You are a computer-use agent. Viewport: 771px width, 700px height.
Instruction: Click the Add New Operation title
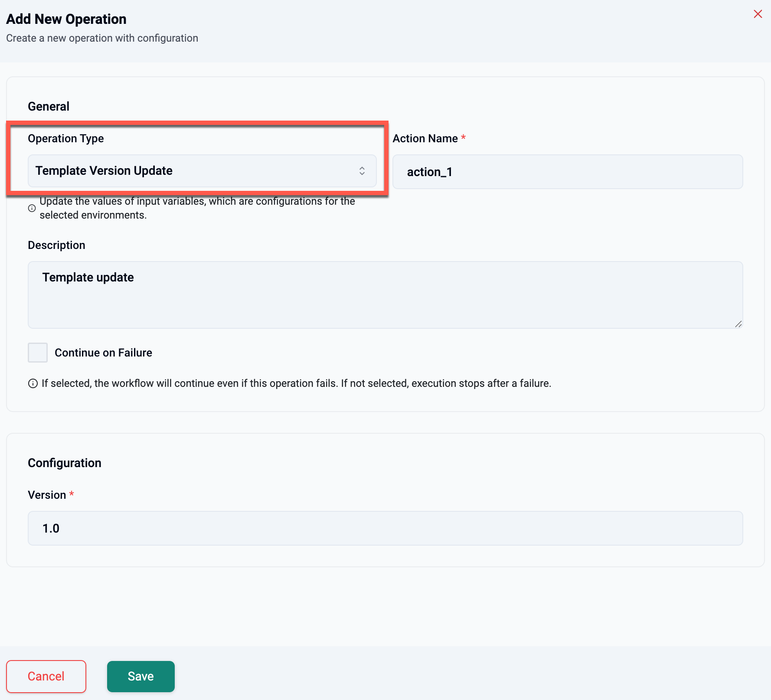tap(66, 19)
